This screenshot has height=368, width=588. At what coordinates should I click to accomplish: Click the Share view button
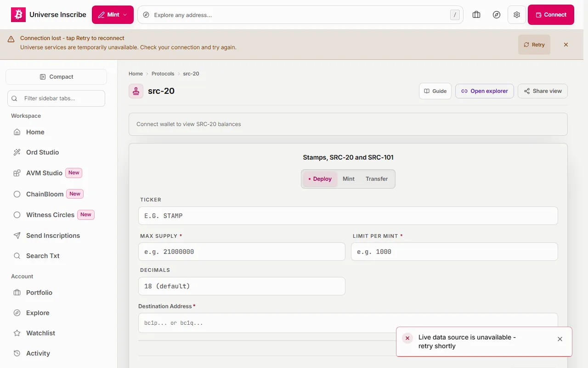(x=543, y=91)
